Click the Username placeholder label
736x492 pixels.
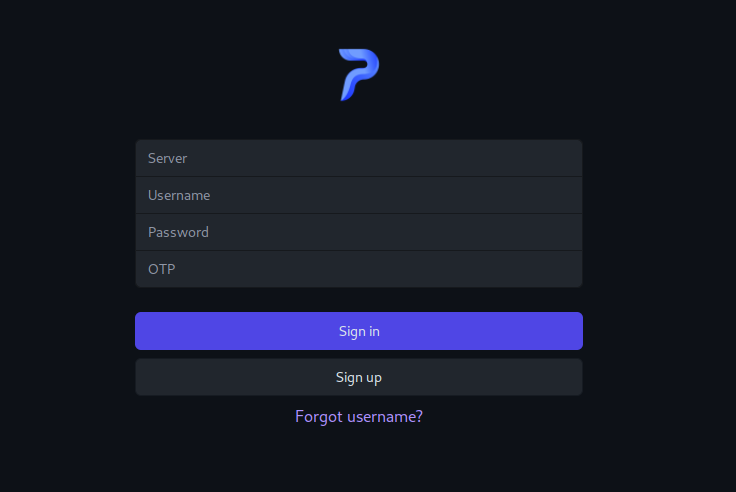pyautogui.click(x=179, y=195)
